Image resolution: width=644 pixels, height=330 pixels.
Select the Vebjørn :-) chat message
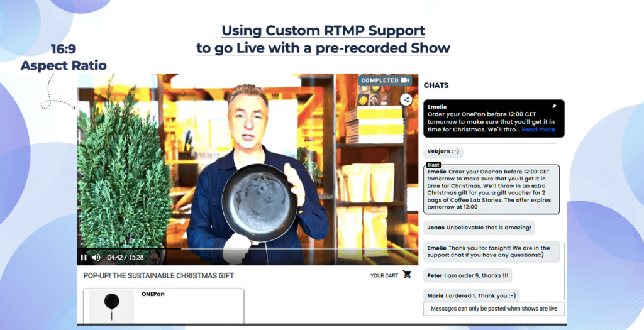[x=443, y=151]
